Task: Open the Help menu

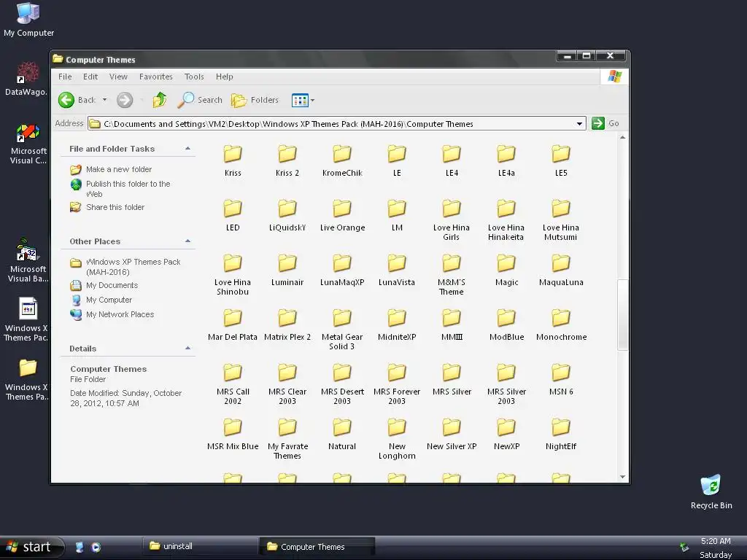Action: pyautogui.click(x=225, y=77)
